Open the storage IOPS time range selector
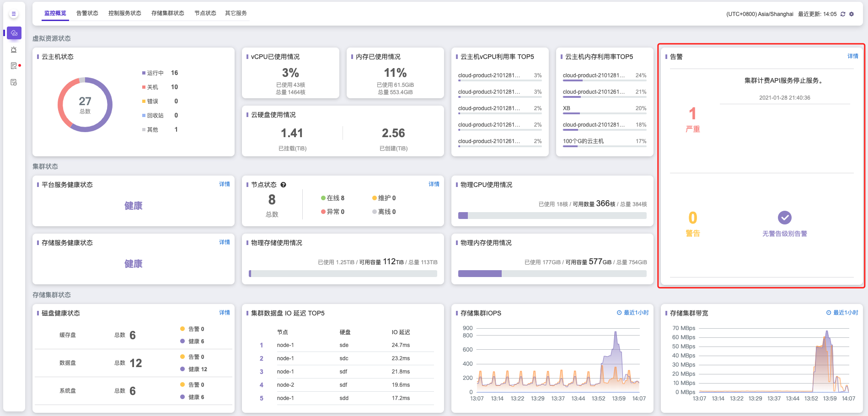The height and width of the screenshot is (416, 868). pyautogui.click(x=632, y=313)
